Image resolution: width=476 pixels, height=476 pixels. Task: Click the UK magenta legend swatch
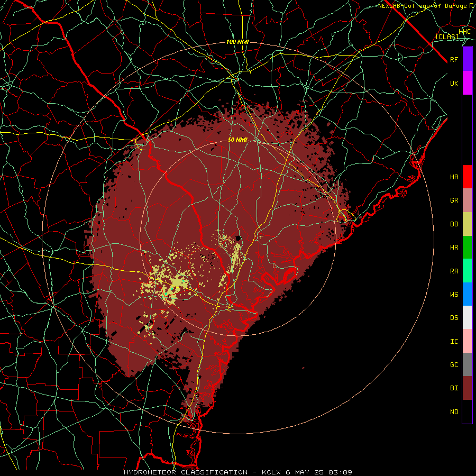(x=467, y=83)
